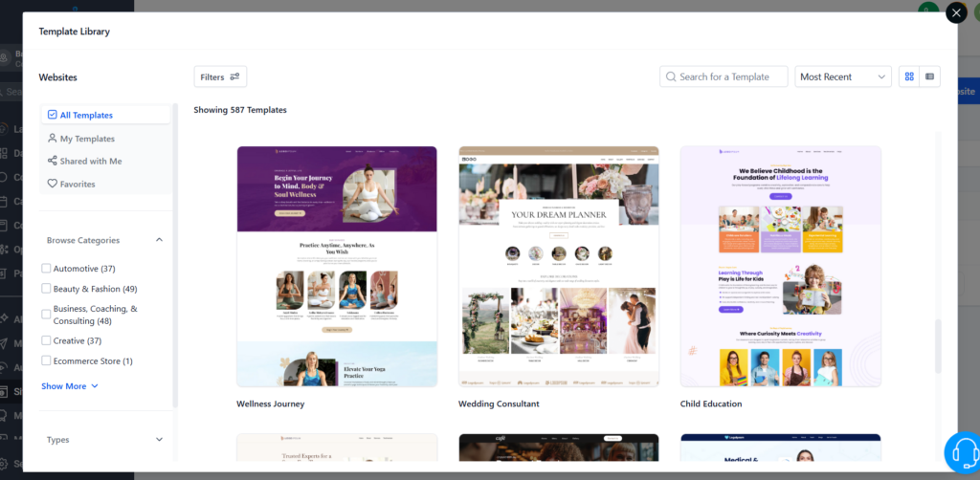The height and width of the screenshot is (480, 980).
Task: Click the Shared with Me share icon
Action: click(53, 161)
